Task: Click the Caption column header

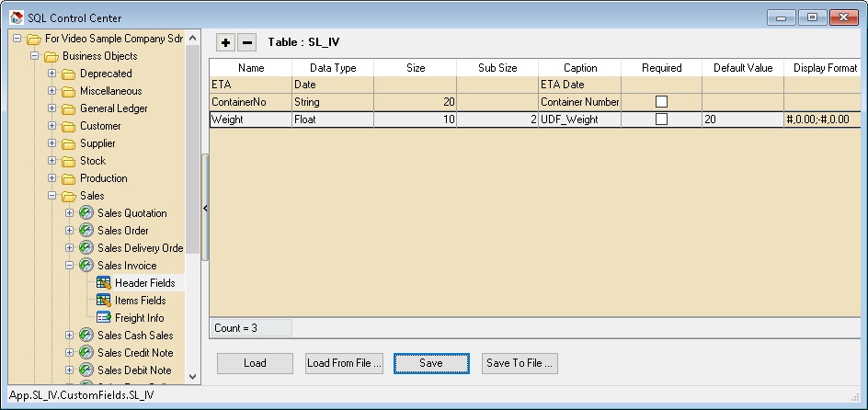Action: pyautogui.click(x=579, y=68)
